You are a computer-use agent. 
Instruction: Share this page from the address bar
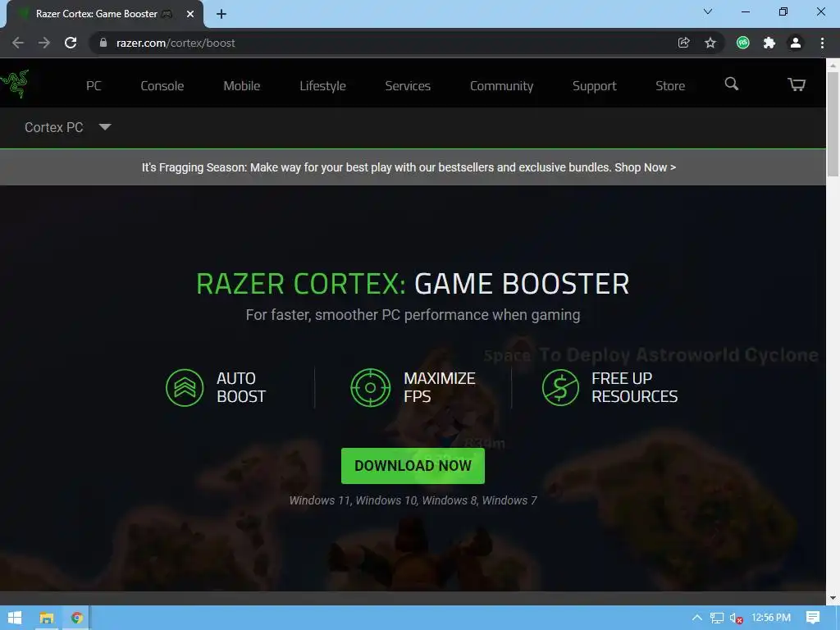coord(683,43)
